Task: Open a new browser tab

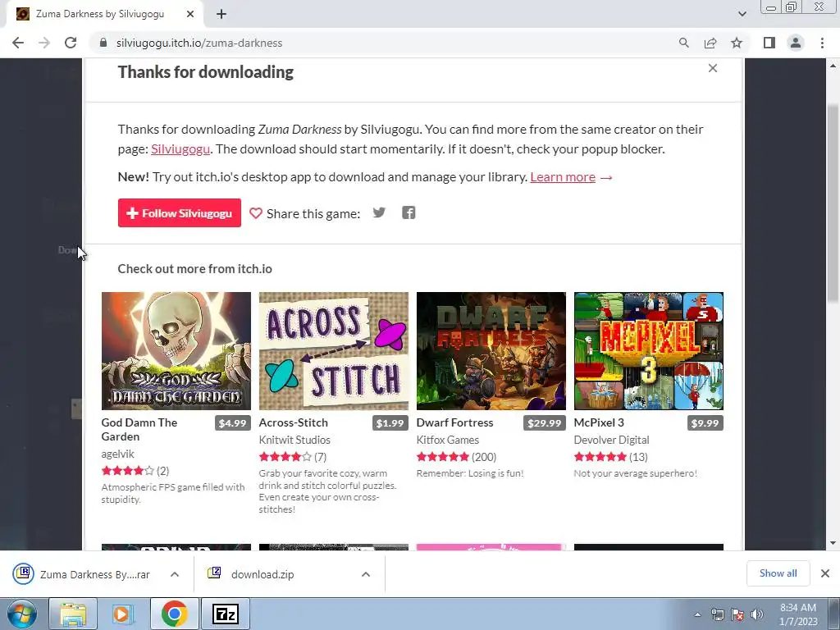Action: coord(221,14)
